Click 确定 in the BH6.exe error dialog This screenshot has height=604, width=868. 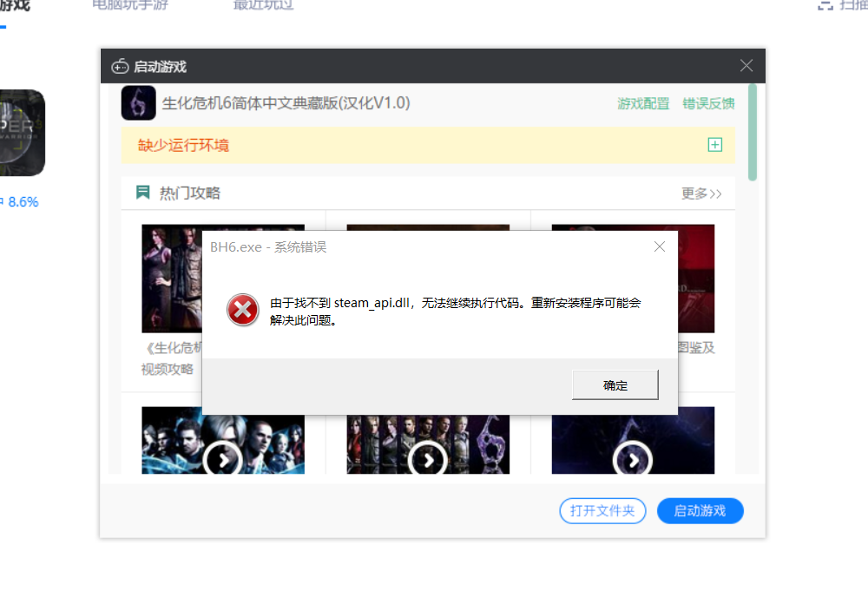click(615, 384)
